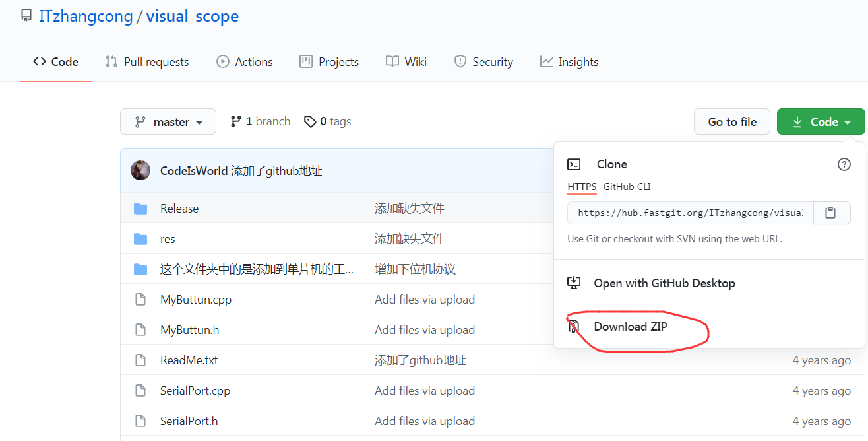
Task: Open the res folder
Action: click(x=168, y=239)
